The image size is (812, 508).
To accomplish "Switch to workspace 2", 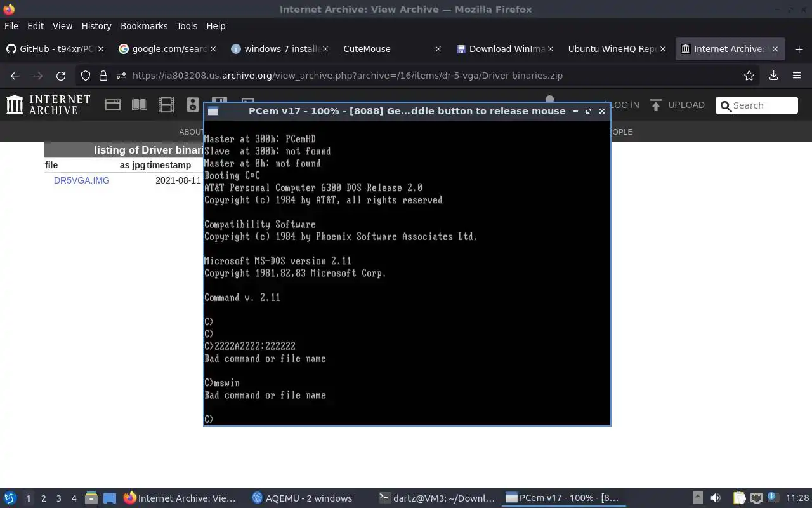I will point(43,498).
